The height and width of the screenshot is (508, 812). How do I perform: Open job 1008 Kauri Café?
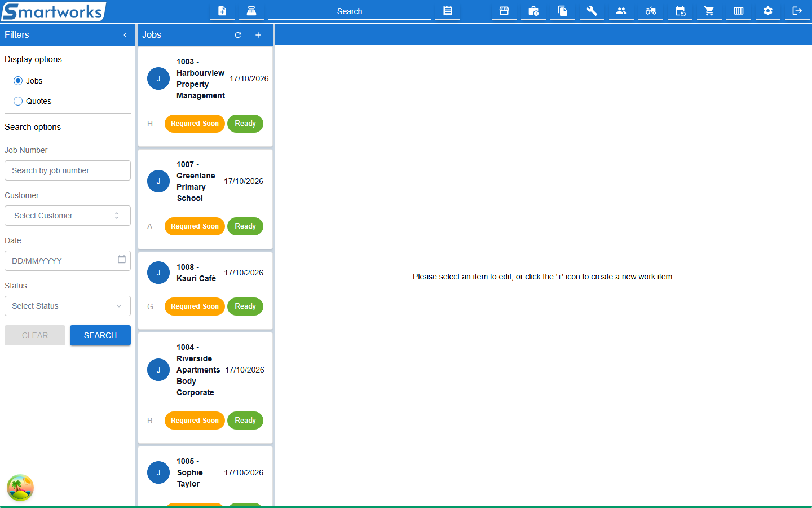[x=205, y=291]
